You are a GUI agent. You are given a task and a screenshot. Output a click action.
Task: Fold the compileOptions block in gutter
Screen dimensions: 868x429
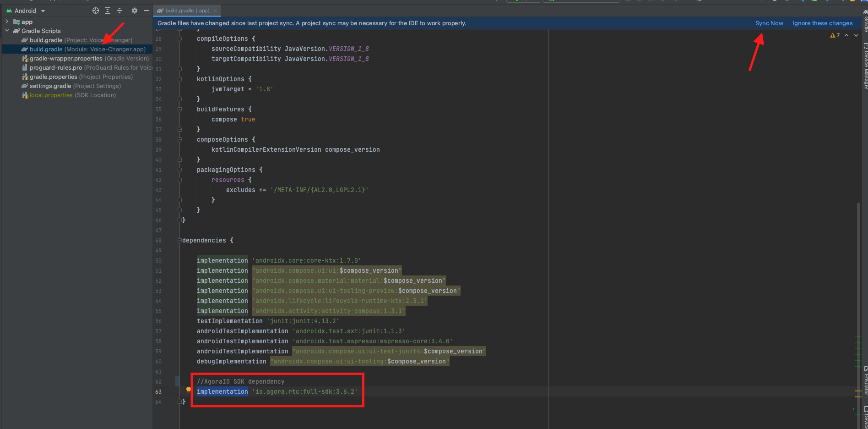pos(179,39)
